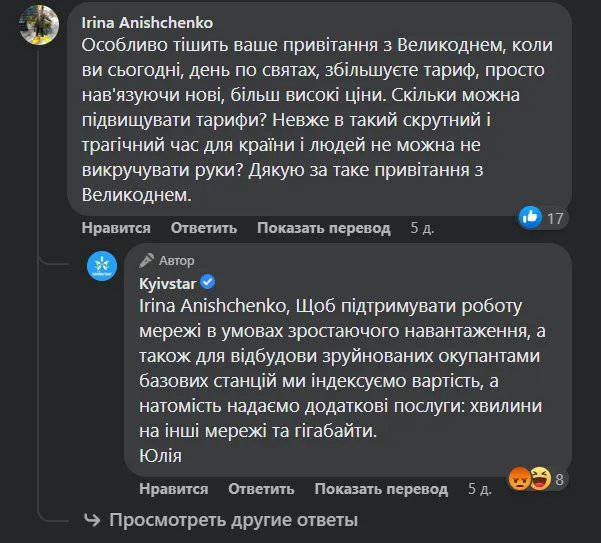Show translation of Kyivstar's reply
Viewport: 601px width, 543px height.
tap(381, 489)
